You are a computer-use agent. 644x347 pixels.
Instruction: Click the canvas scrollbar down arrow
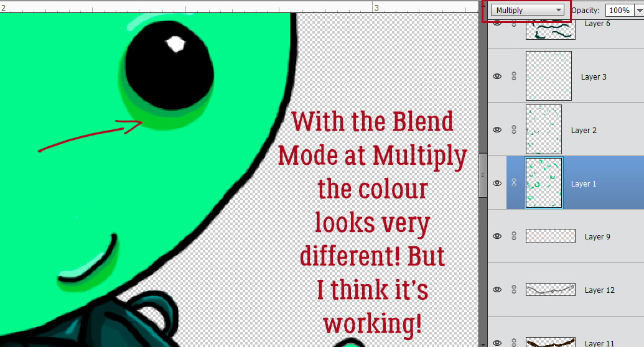pos(483,344)
